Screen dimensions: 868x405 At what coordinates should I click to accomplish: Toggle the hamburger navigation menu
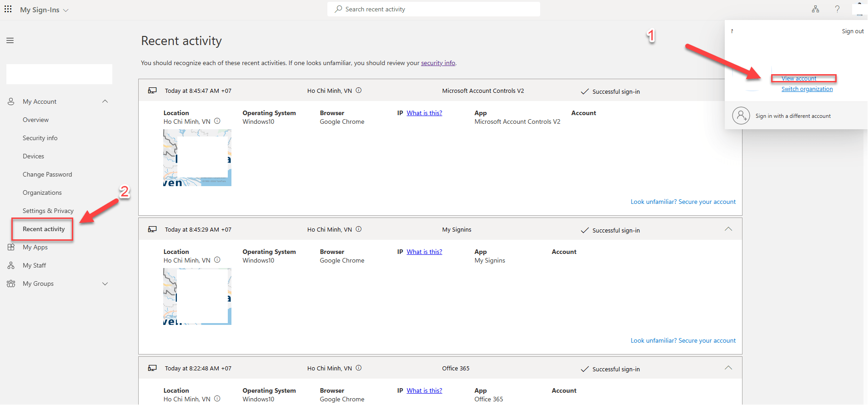click(10, 40)
